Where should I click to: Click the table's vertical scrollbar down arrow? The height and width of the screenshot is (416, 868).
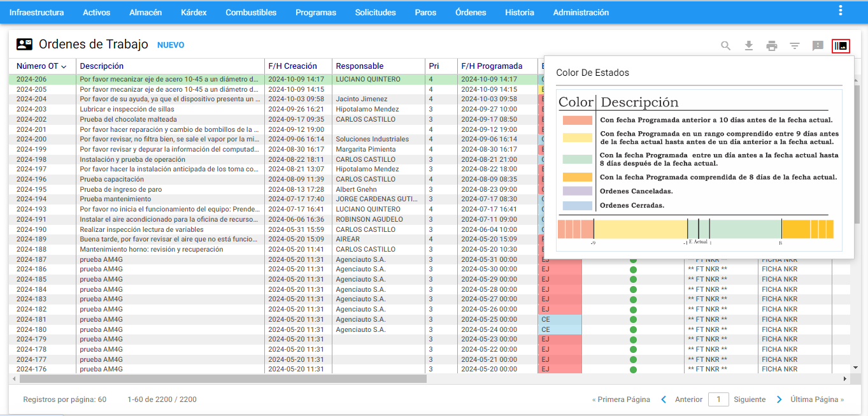857,368
